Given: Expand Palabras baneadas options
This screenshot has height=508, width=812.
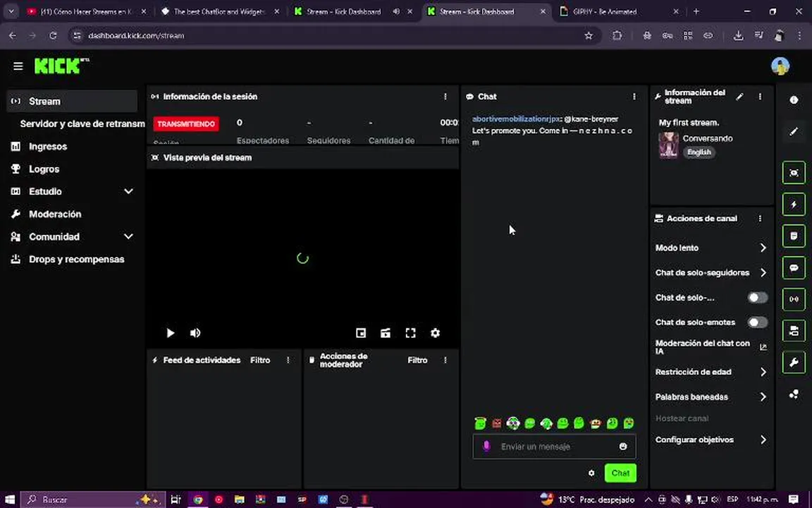Looking at the screenshot, I should (711, 397).
